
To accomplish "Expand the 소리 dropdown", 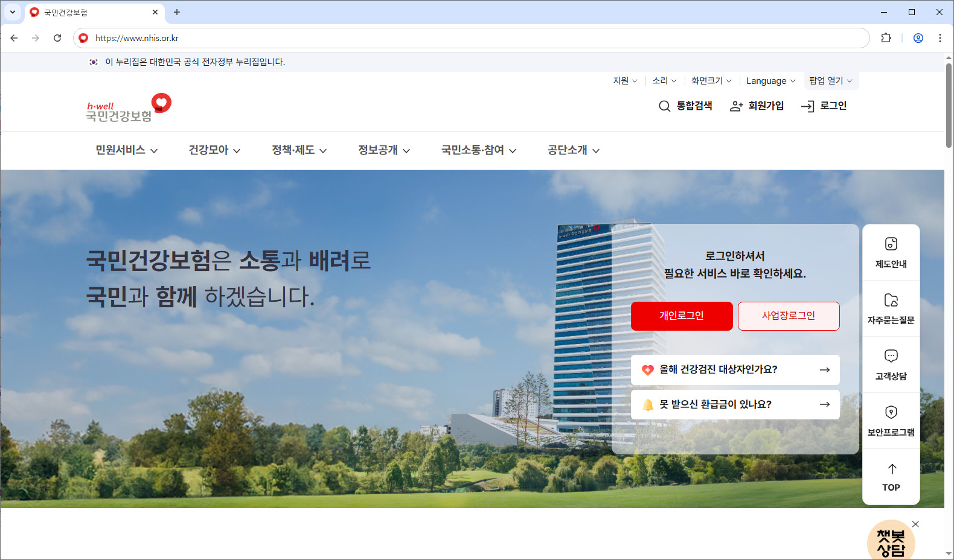I will [x=664, y=81].
